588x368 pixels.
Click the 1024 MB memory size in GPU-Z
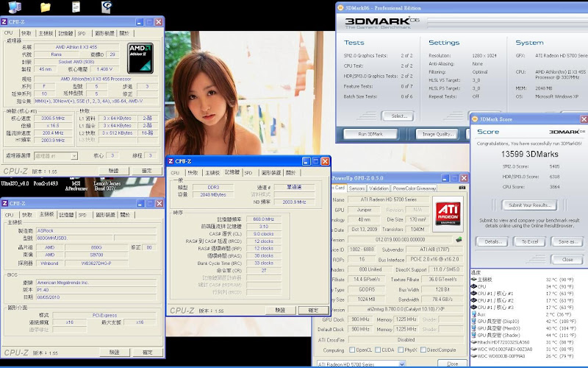pos(366,300)
